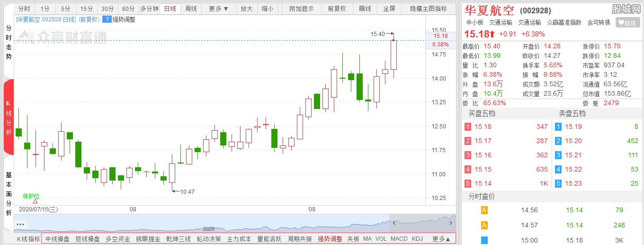The image size is (644, 245).
Task: Expand the 更多 period dropdown
Action: click(x=218, y=9)
